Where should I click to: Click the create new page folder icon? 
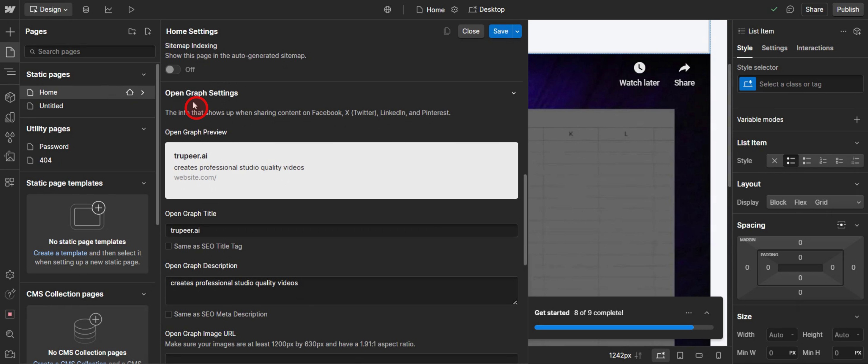pos(132,31)
